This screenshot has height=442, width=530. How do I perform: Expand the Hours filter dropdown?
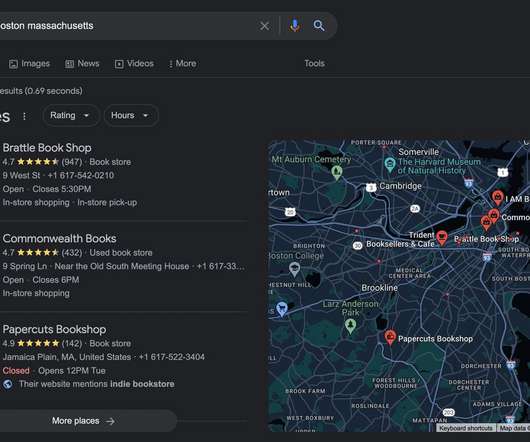click(x=130, y=116)
